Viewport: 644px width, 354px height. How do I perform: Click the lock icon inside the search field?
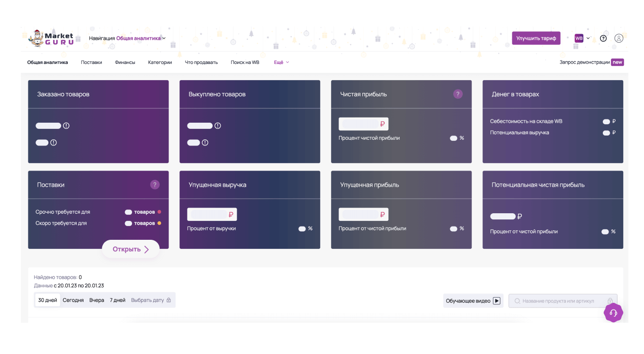[609, 300]
